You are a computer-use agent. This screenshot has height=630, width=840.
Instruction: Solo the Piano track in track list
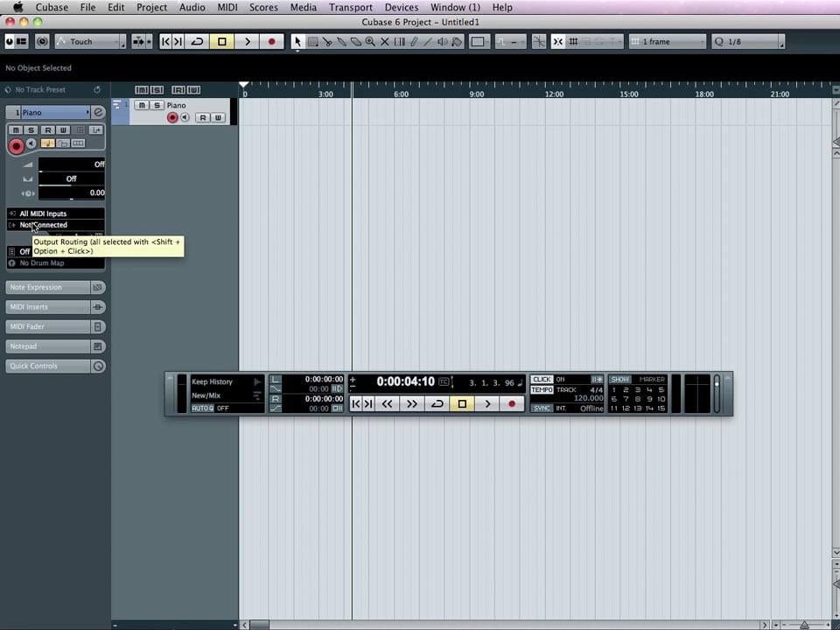click(157, 105)
